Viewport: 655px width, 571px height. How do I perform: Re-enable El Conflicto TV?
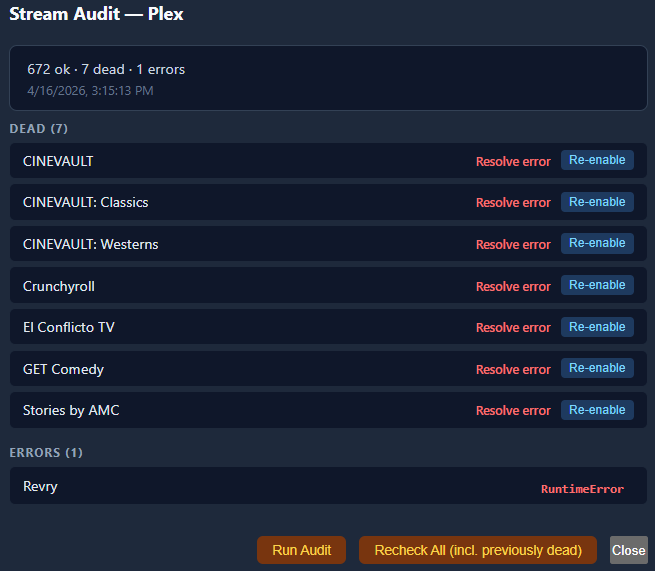click(597, 327)
